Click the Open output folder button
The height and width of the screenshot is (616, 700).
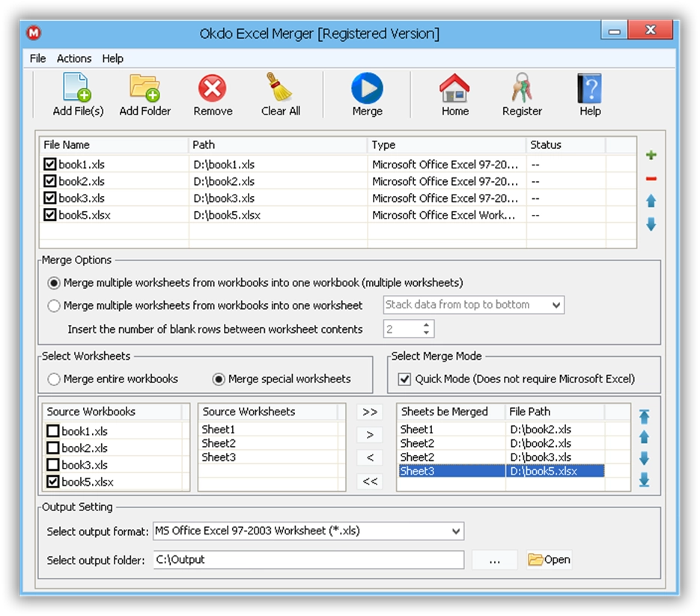click(549, 560)
